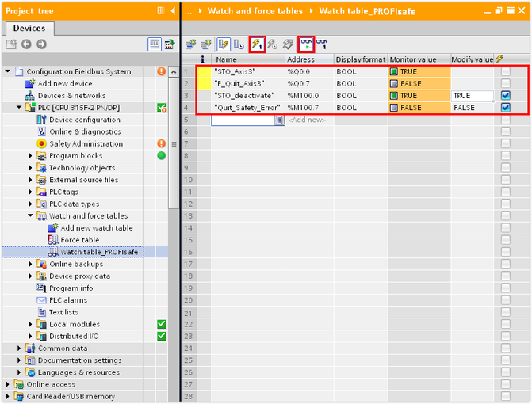
Task: Collapse the Project tree panel with arrow icon
Action: (x=172, y=11)
